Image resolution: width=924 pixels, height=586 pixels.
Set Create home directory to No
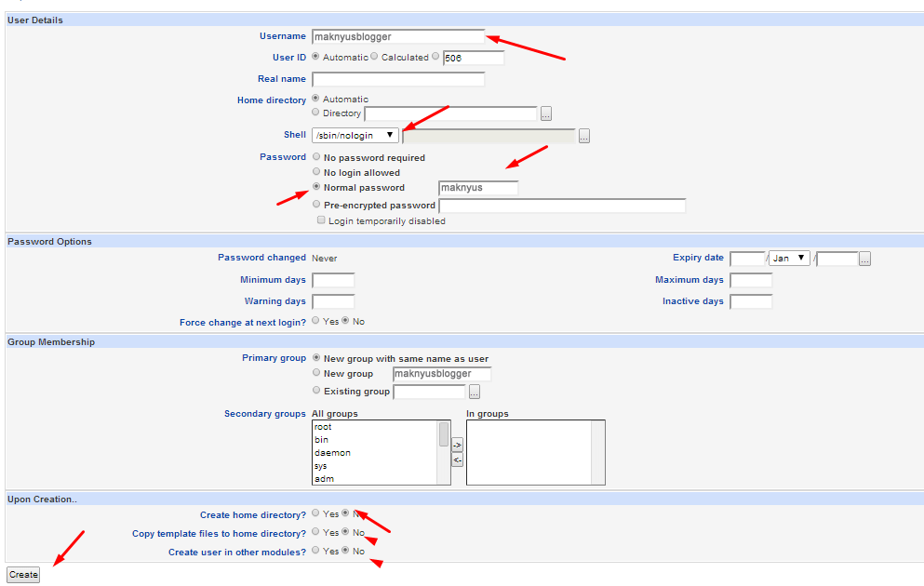pos(345,513)
